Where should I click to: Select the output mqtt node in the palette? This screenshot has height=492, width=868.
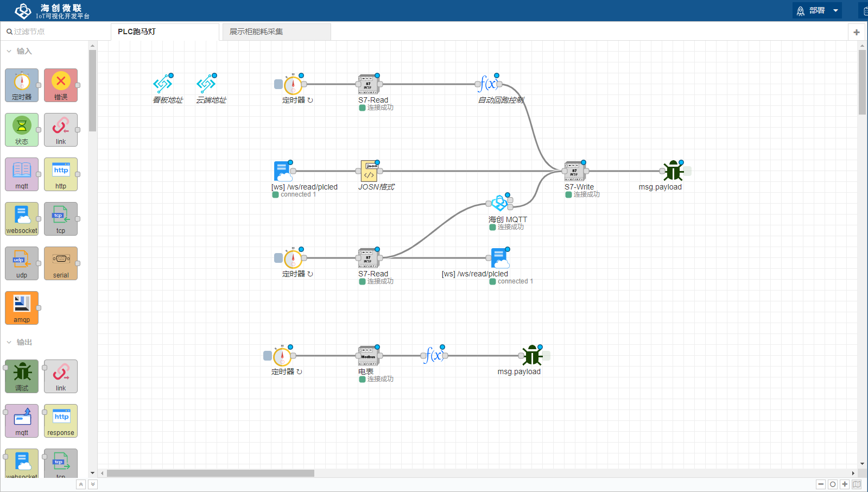pyautogui.click(x=22, y=421)
